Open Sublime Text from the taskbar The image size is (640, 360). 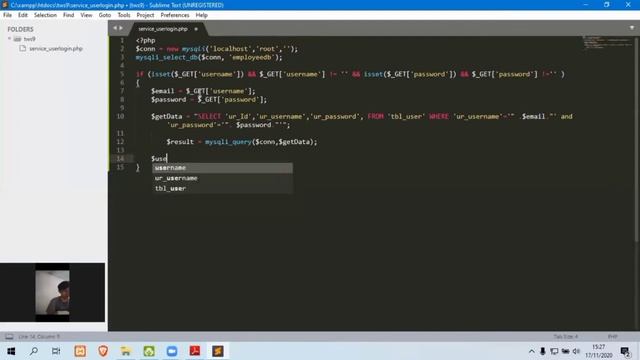tap(218, 351)
